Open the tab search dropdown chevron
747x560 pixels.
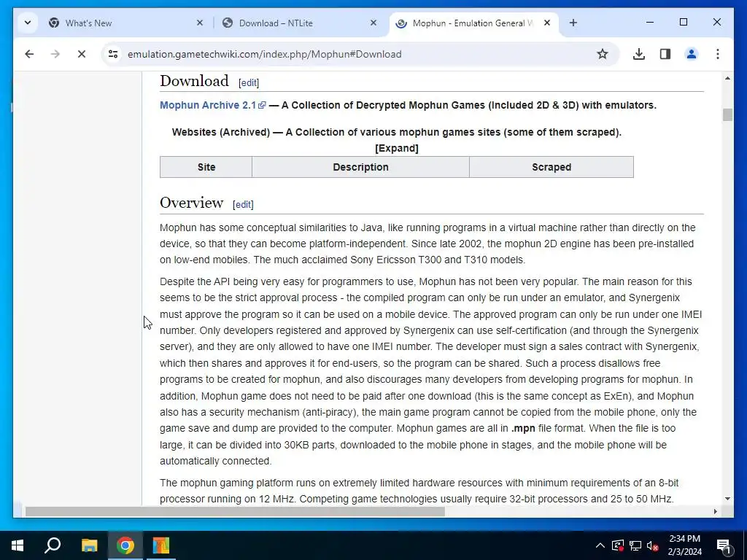[28, 23]
